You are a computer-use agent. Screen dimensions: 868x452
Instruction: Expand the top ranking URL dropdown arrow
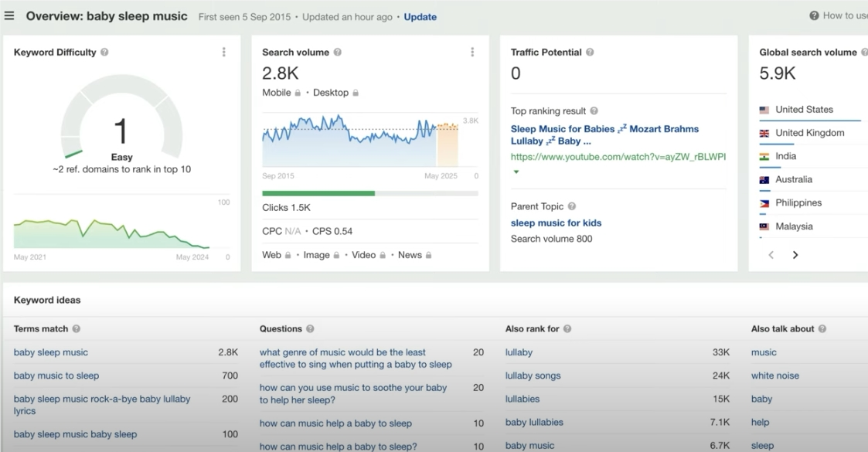pyautogui.click(x=516, y=172)
